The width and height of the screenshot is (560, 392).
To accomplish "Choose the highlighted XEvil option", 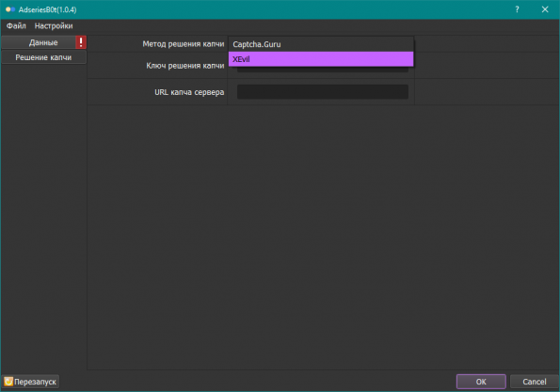I will coord(321,59).
